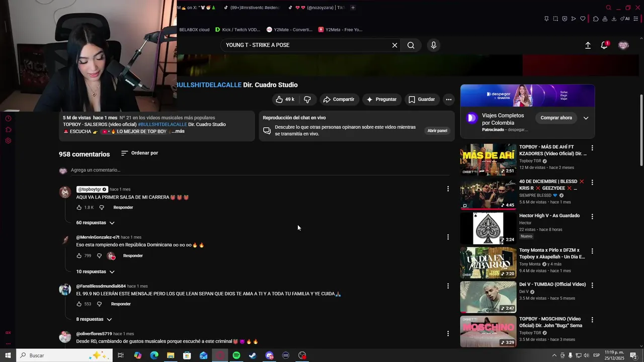
Task: Dislike the FansBlessdmundial684 comment
Action: coord(99,304)
